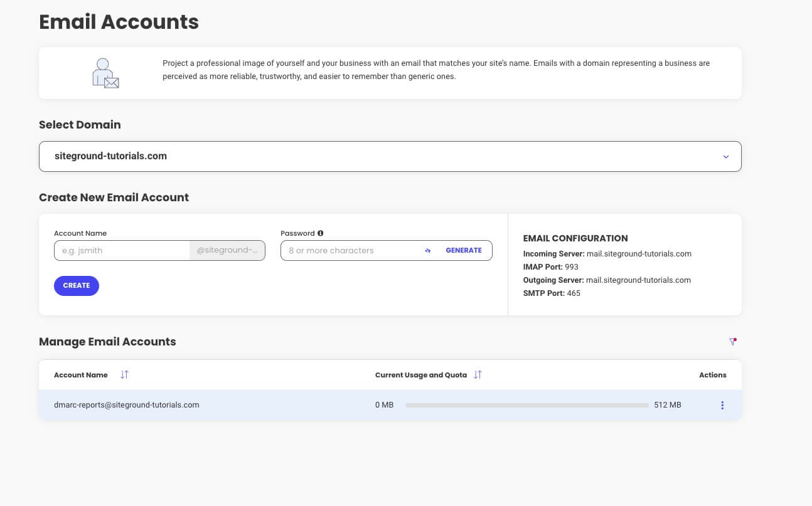This screenshot has width=812, height=506.
Task: Click the GENERATE password button
Action: [x=464, y=250]
